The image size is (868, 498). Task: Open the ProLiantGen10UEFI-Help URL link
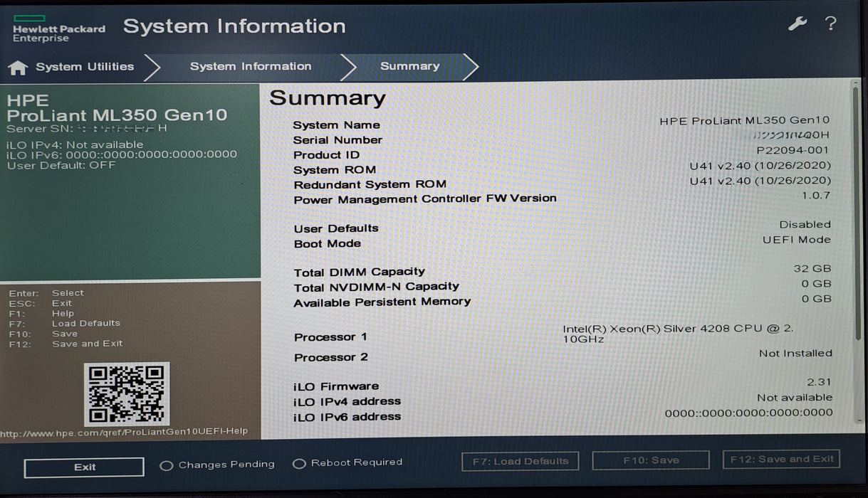(124, 432)
